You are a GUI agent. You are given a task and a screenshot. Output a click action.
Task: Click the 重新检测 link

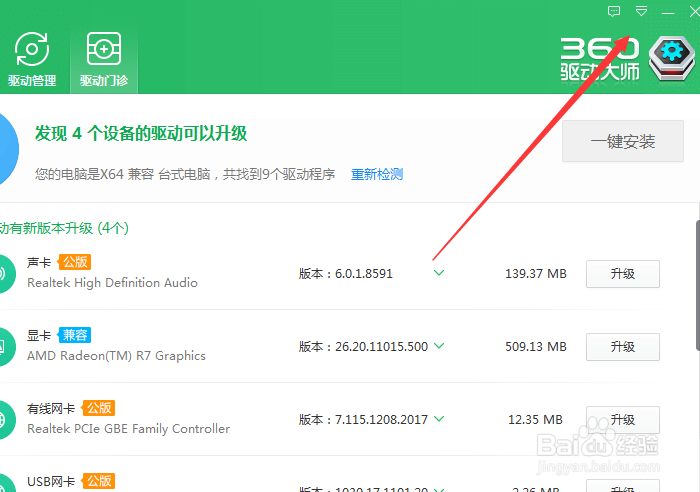tap(377, 174)
